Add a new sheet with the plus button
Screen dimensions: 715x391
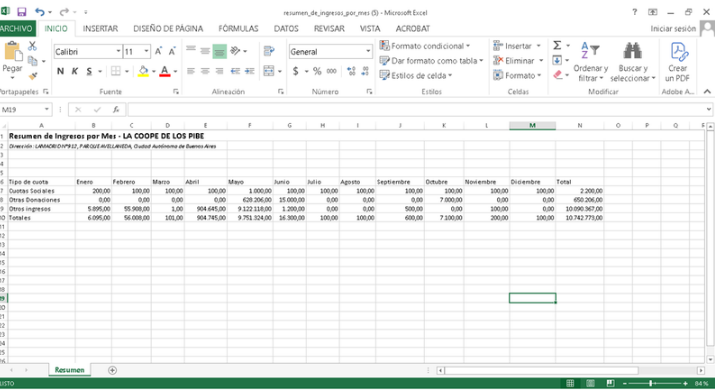point(112,370)
